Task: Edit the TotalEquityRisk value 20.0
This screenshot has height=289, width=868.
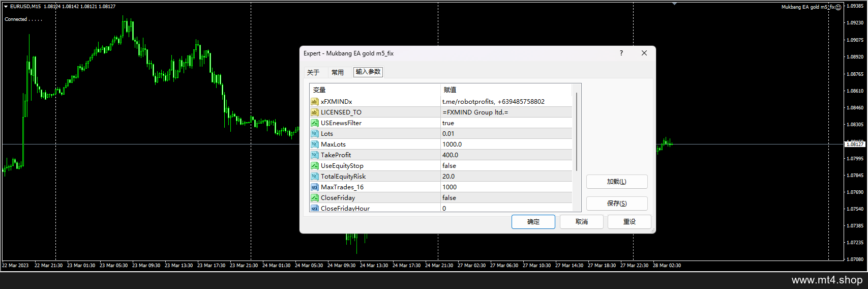Action: (x=506, y=177)
